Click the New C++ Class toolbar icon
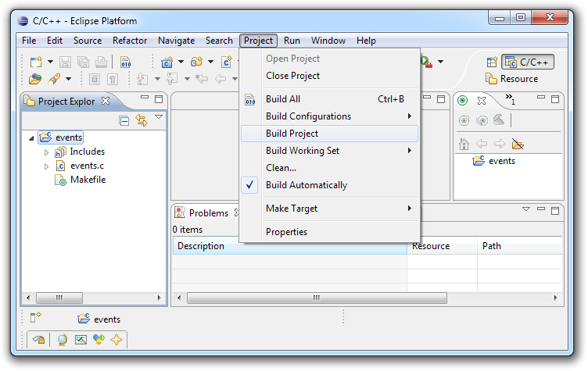 227,62
